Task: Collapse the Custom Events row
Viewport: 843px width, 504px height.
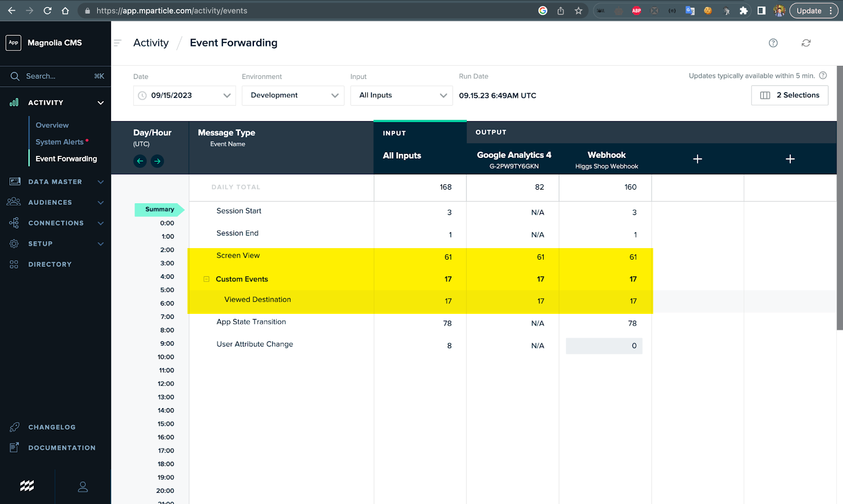Action: tap(207, 279)
